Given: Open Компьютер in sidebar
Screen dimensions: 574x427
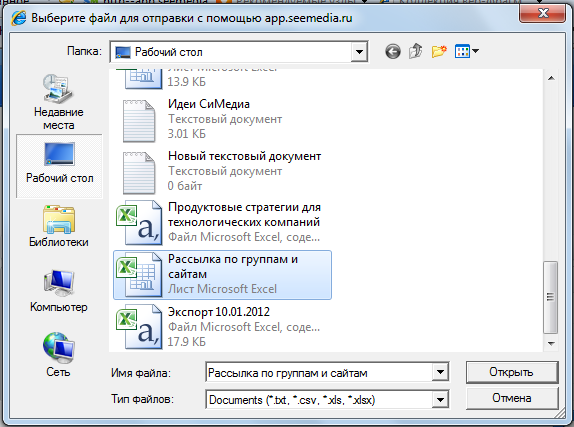Looking at the screenshot, I should (59, 291).
